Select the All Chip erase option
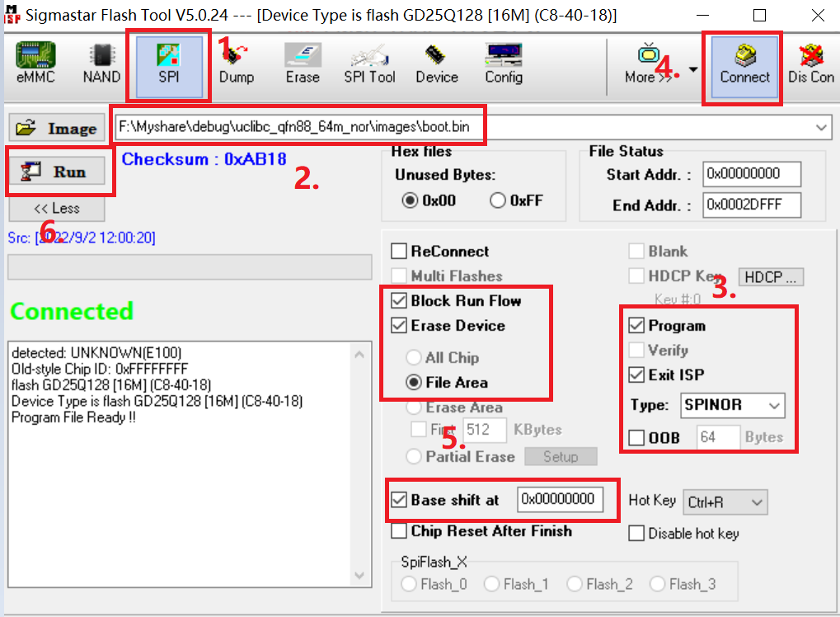The height and width of the screenshot is (617, 840). pyautogui.click(x=414, y=357)
